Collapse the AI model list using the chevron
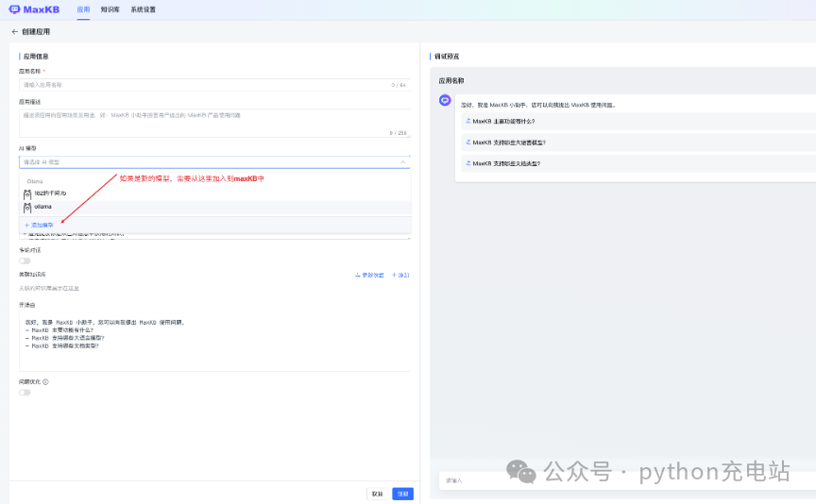Screen dimensions: 816x504 [402, 162]
